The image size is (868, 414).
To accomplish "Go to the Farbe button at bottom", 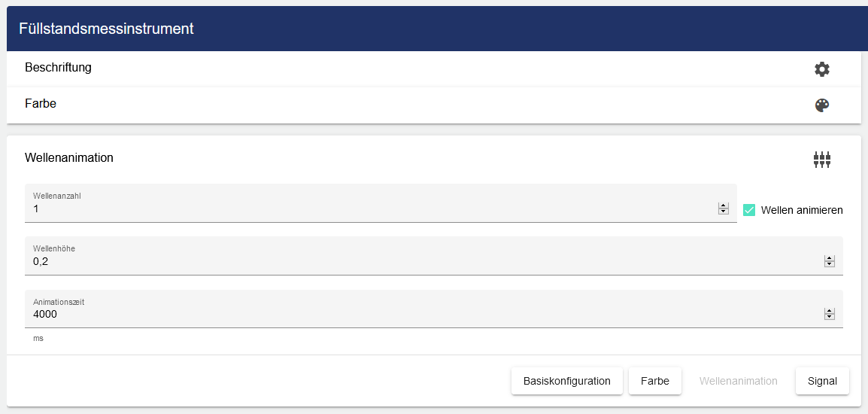I will 655,381.
